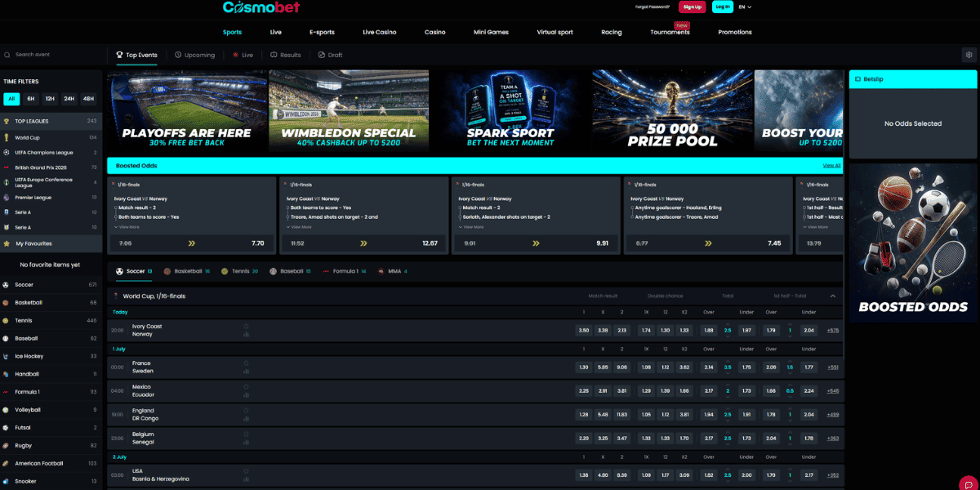Open the 50 000 Prize Pool banner
This screenshot has width=980, height=490.
click(x=672, y=110)
